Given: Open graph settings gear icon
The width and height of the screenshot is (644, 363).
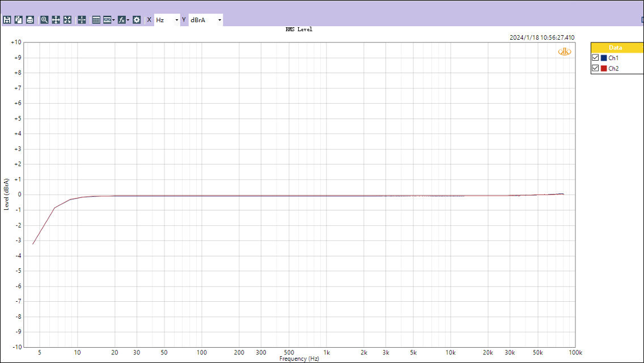Looking at the screenshot, I should [x=137, y=20].
